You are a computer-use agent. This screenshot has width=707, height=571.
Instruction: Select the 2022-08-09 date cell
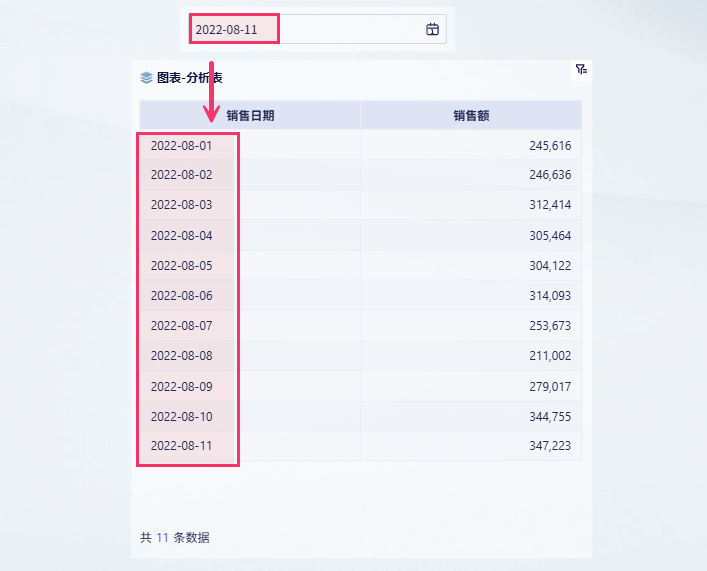click(x=182, y=386)
